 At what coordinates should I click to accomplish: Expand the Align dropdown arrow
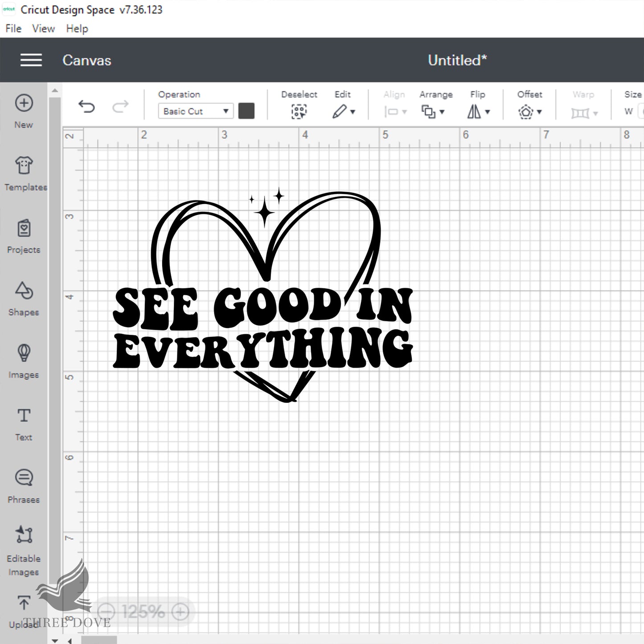[x=405, y=112]
